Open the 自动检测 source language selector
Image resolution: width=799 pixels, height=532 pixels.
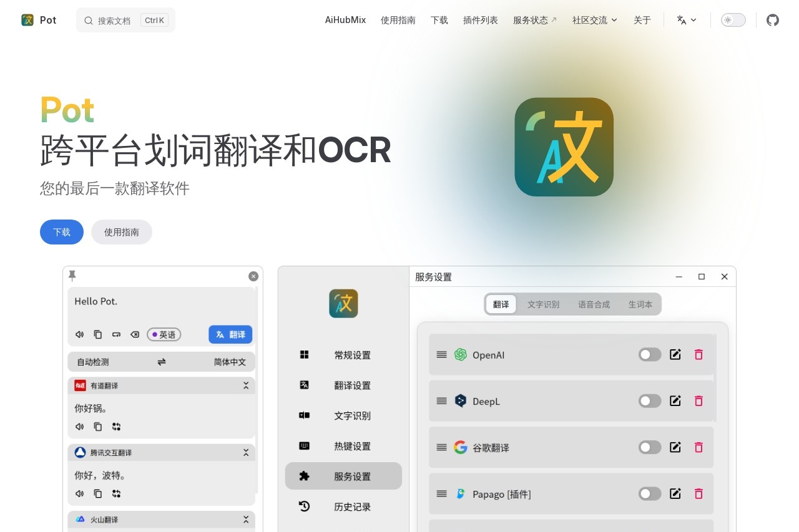click(93, 362)
